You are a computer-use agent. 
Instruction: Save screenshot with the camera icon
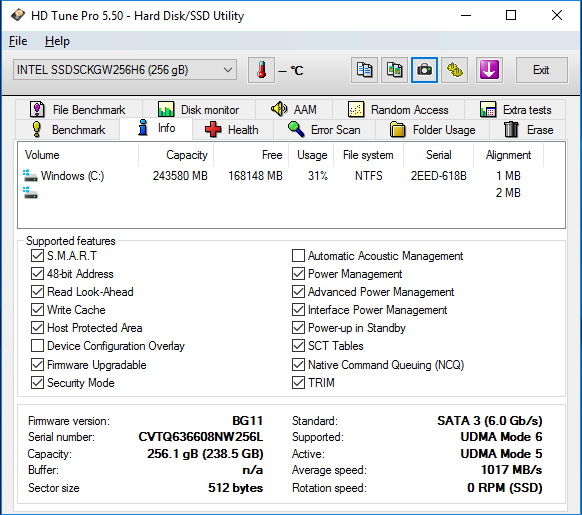point(424,70)
